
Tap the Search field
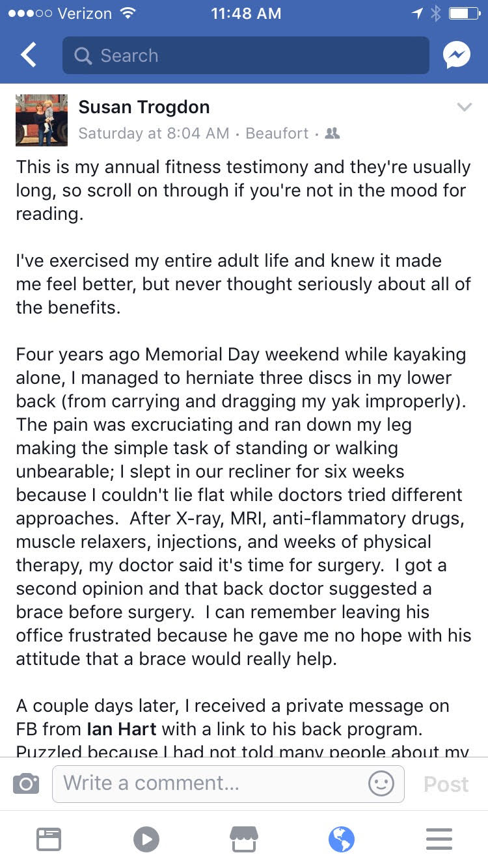pyautogui.click(x=246, y=55)
